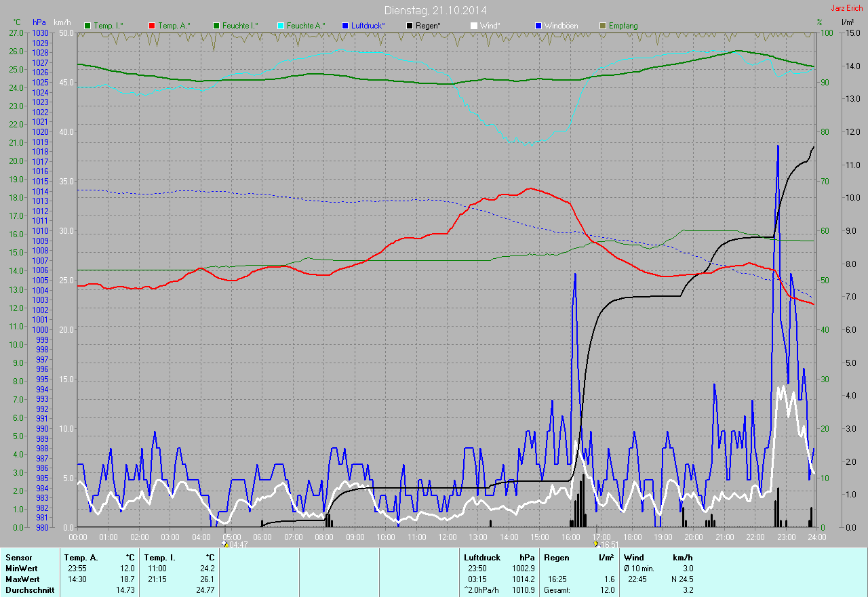The image size is (868, 597).
Task: Click the "MinWert" row label
Action: click(x=21, y=568)
